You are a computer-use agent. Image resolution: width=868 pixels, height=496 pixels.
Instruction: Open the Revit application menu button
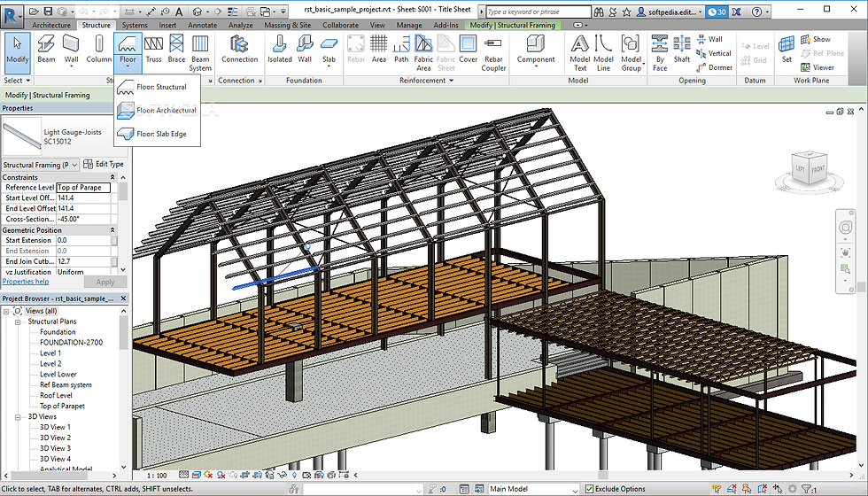click(x=12, y=14)
